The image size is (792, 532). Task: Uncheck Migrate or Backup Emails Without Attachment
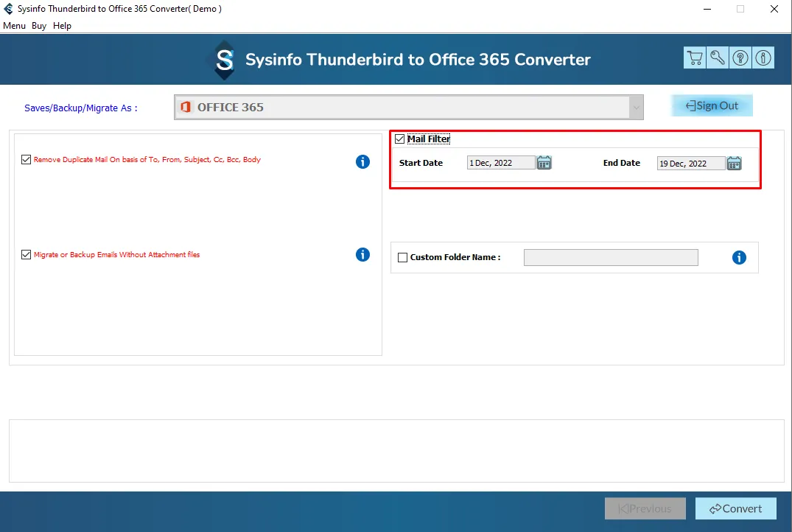coord(27,255)
